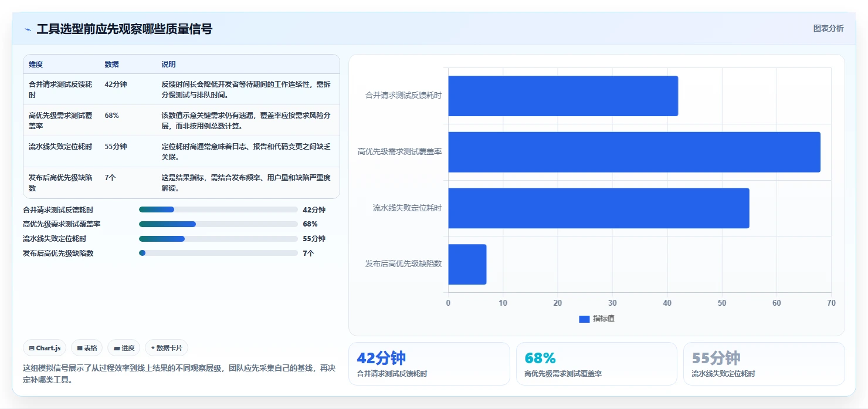Select the 进度 tag chip

click(x=124, y=348)
